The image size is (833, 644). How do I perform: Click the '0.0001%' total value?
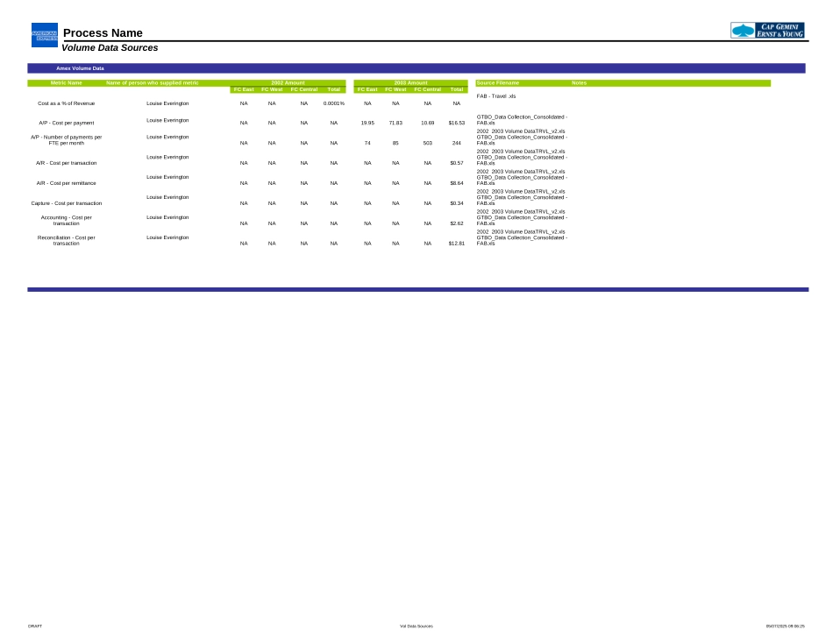click(333, 103)
